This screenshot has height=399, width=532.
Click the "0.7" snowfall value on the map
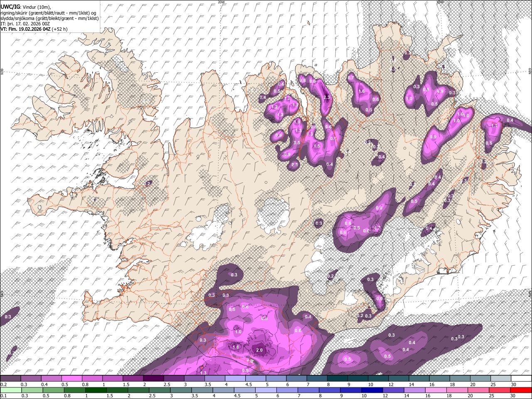(x=351, y=78)
